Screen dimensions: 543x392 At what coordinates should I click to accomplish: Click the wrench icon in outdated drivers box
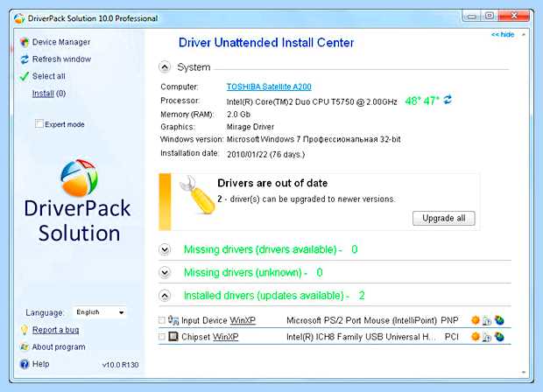pyautogui.click(x=196, y=195)
